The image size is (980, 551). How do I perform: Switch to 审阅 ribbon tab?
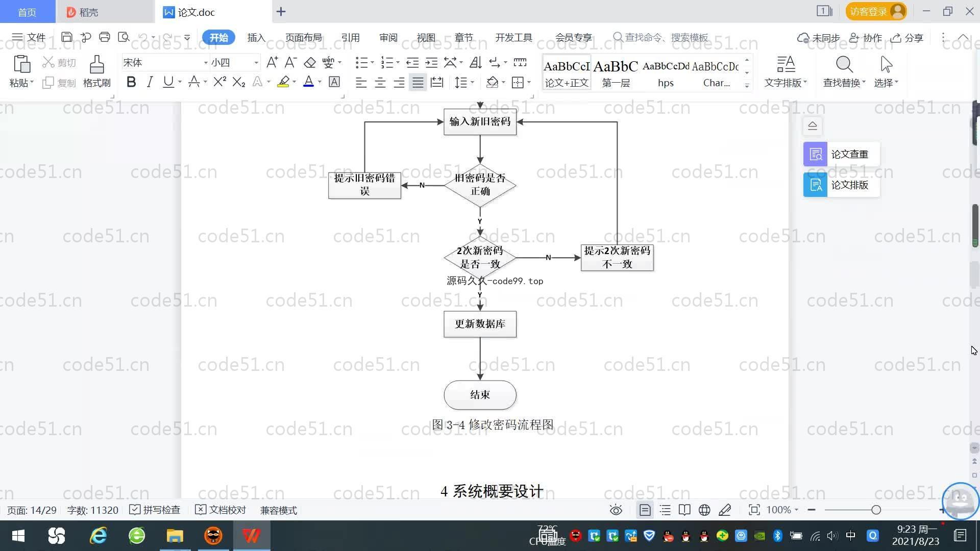[x=388, y=38]
